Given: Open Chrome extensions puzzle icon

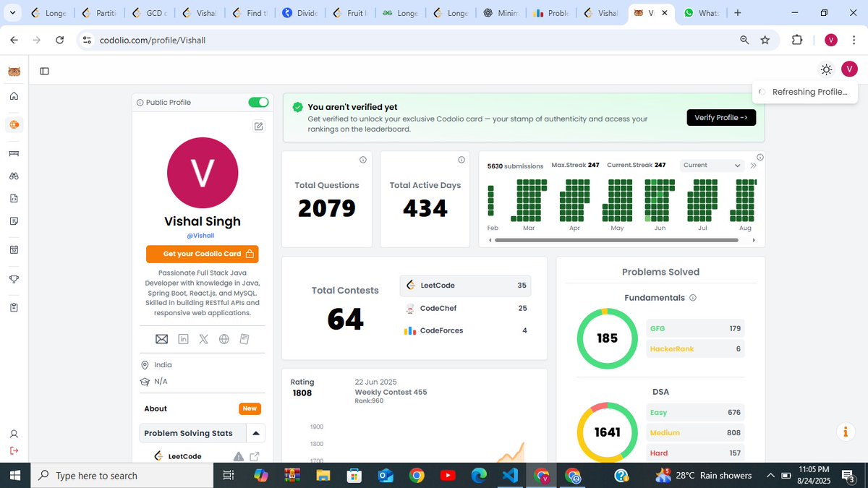Looking at the screenshot, I should click(x=797, y=40).
